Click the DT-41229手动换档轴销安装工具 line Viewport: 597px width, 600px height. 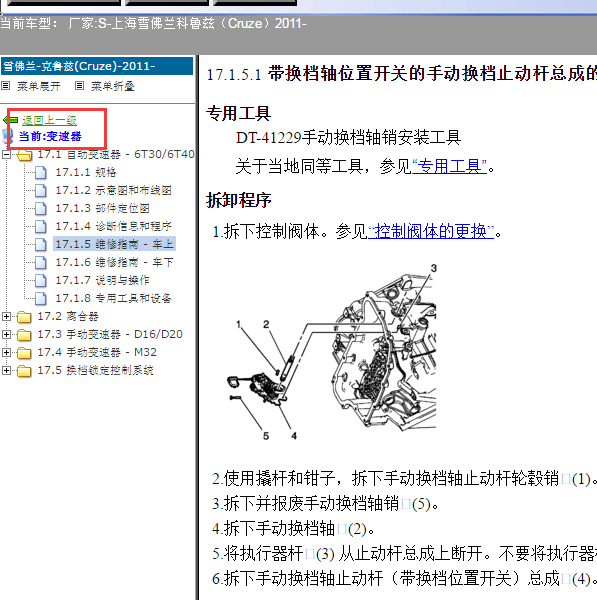coord(349,137)
